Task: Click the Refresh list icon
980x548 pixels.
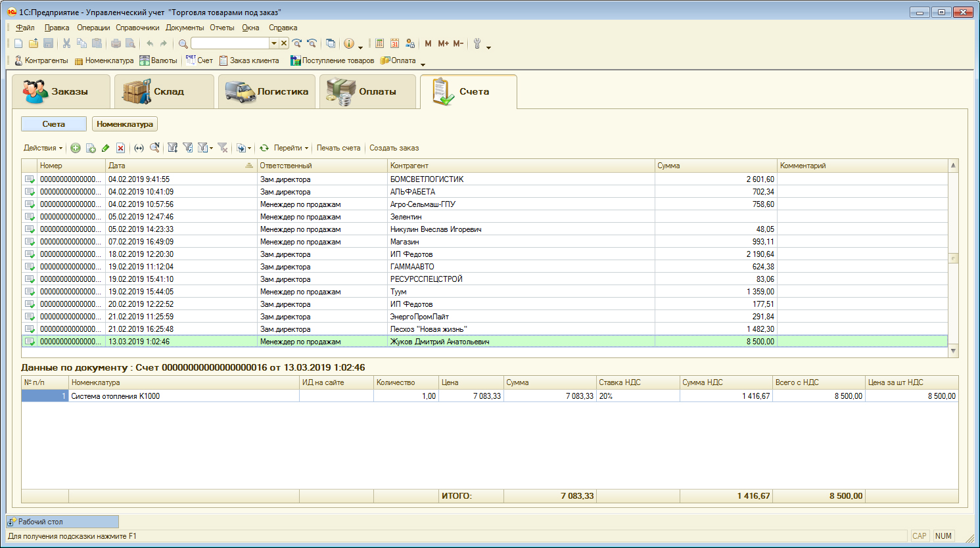Action: tap(264, 148)
